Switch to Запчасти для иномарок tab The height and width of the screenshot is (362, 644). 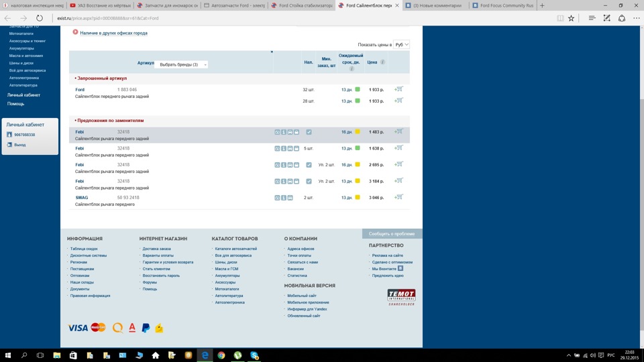coord(168,5)
